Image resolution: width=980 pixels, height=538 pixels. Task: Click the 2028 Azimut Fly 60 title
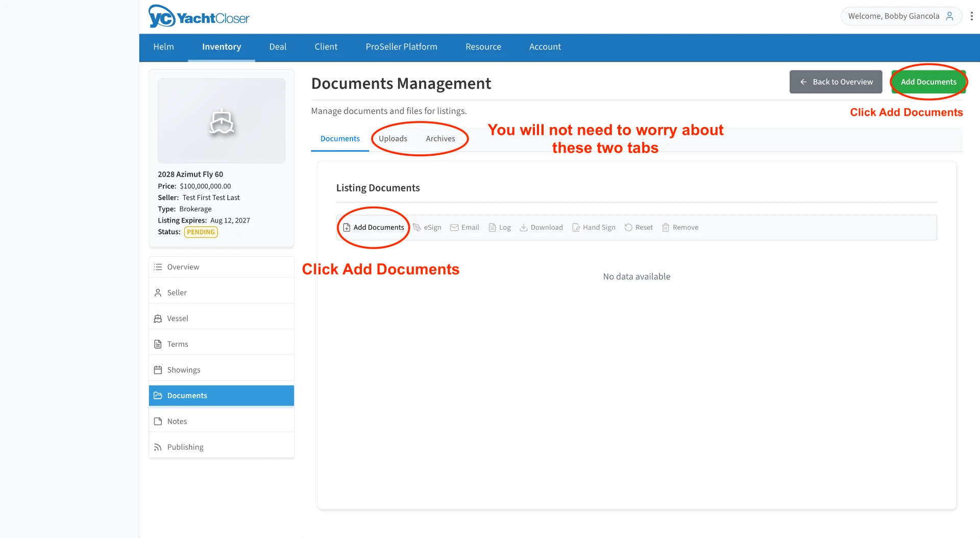point(190,175)
